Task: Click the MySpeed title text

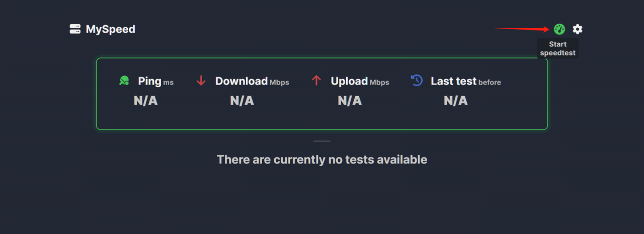Action: [x=111, y=29]
